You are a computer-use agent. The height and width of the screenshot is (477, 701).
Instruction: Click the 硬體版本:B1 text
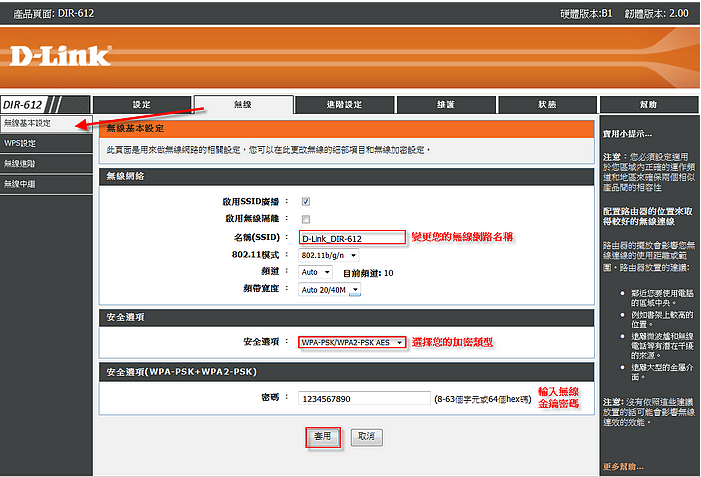(586, 13)
